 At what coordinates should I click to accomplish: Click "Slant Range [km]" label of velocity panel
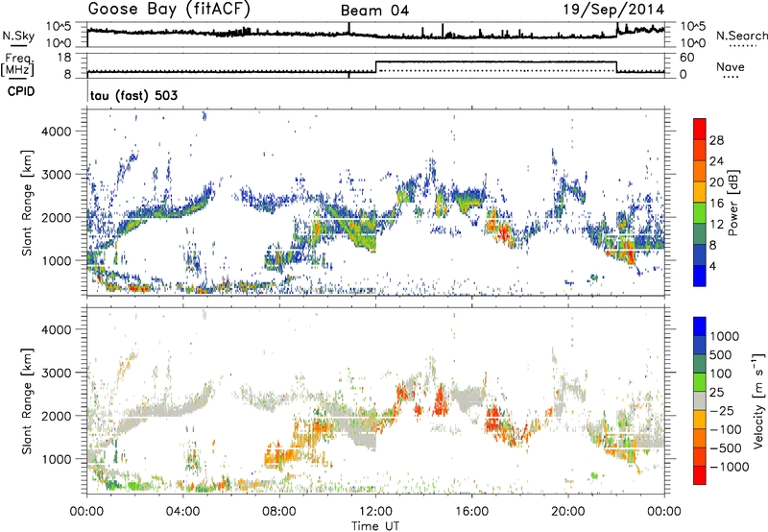27,401
